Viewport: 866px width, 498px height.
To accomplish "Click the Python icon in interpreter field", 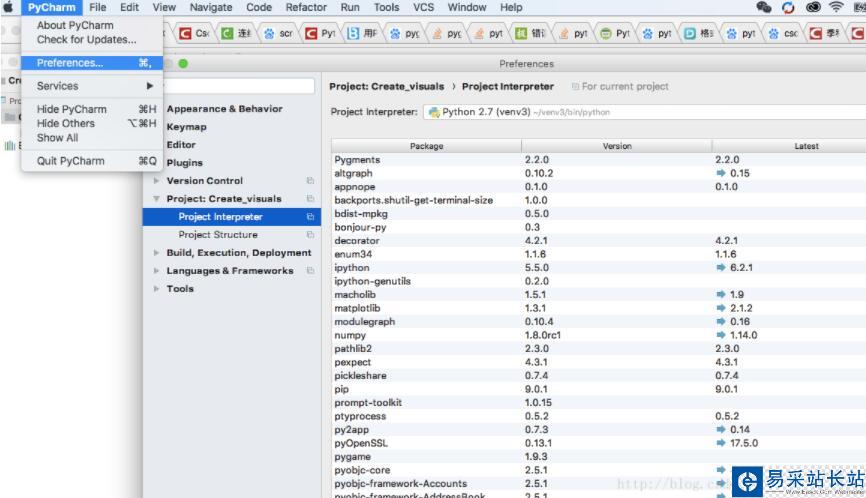I will 434,112.
